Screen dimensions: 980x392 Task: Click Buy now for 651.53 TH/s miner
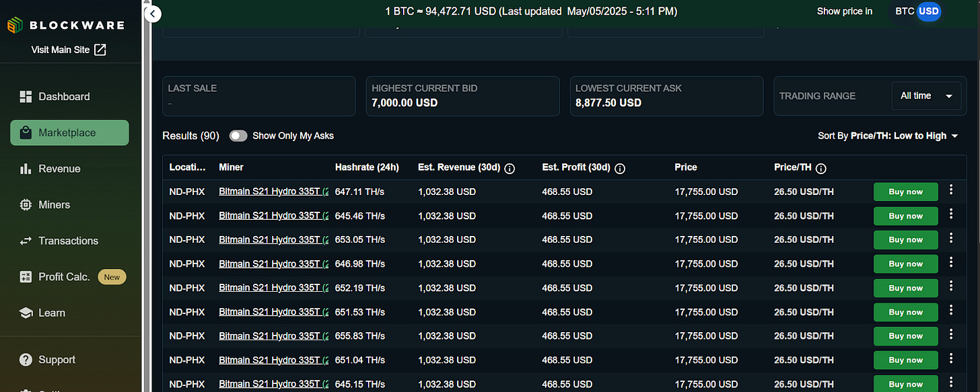click(905, 312)
